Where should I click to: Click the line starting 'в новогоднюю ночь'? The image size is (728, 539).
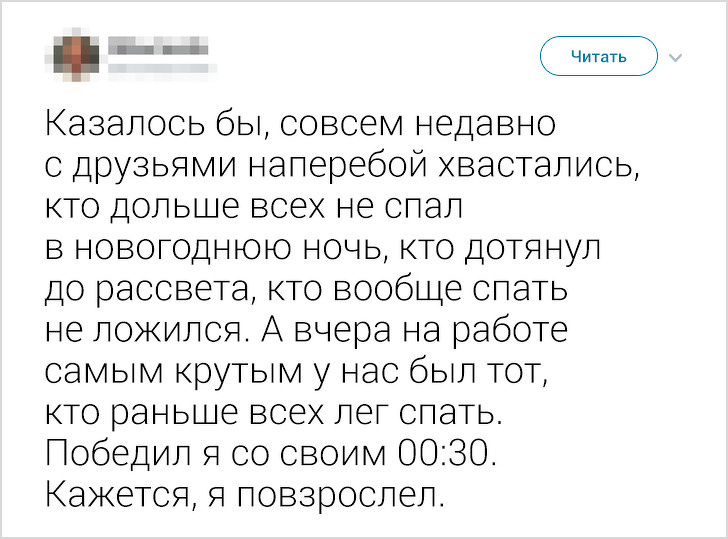coord(320,248)
